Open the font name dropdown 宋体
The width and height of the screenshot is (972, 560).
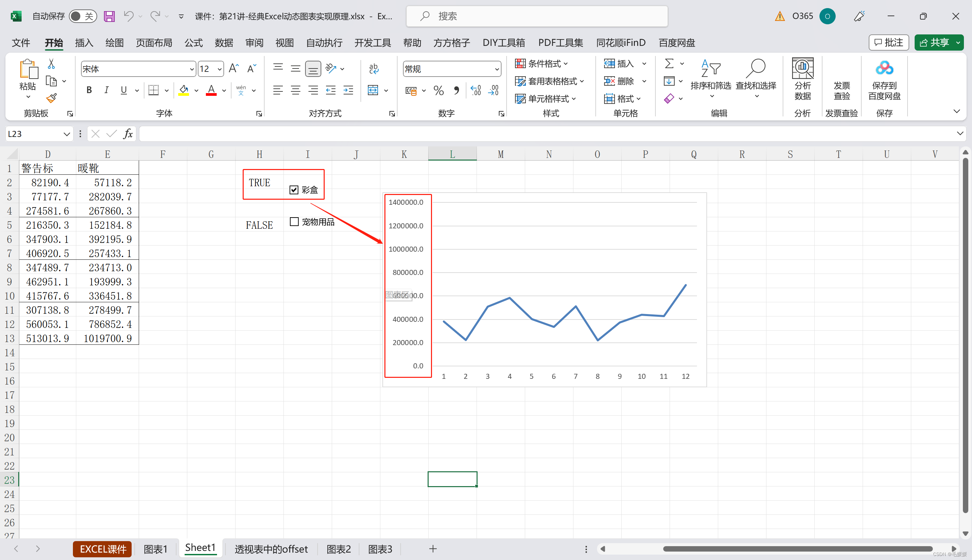pyautogui.click(x=192, y=69)
